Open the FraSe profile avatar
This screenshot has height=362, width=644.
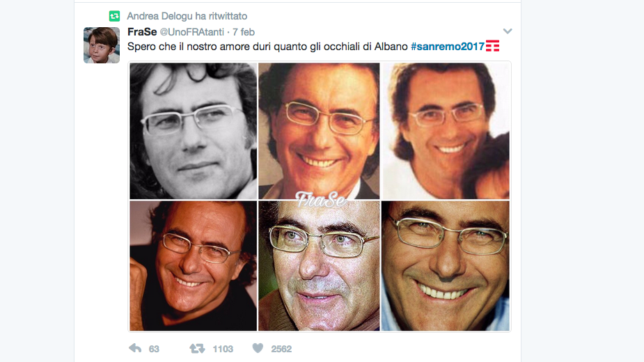tap(102, 45)
